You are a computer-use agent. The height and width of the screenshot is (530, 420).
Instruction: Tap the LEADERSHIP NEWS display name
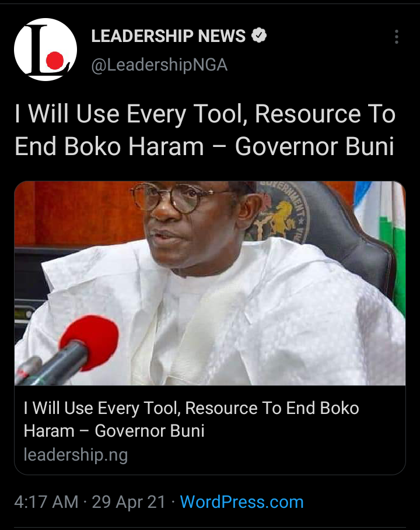point(169,36)
